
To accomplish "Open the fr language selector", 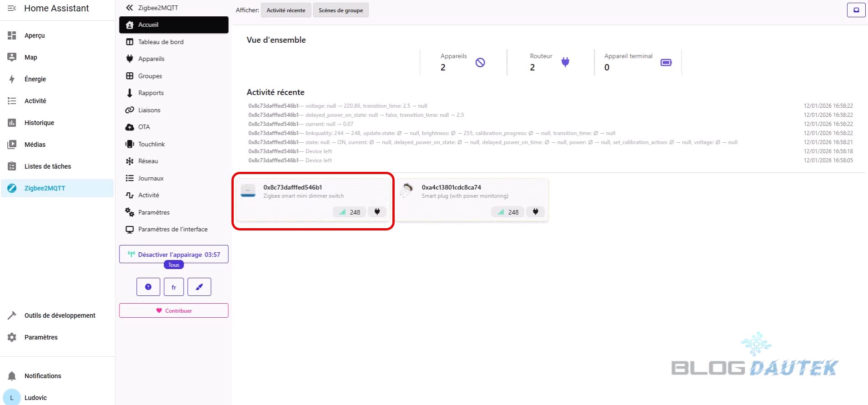I will pyautogui.click(x=174, y=287).
